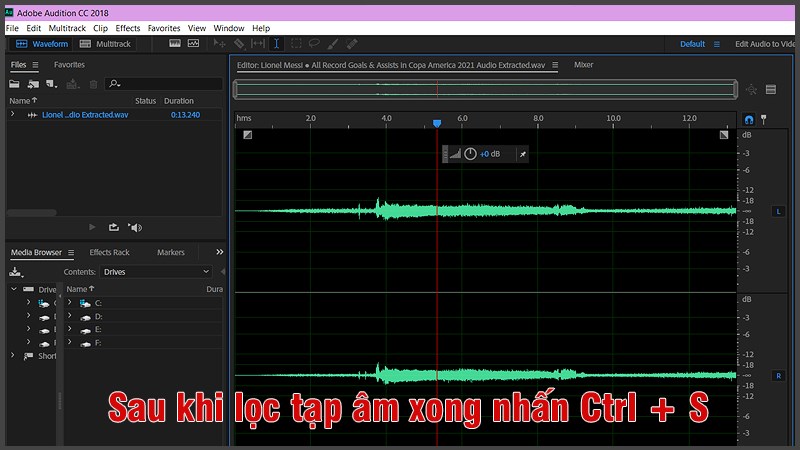Click the trash icon in Files panel
Screen dimensions: 800x450
pos(93,84)
